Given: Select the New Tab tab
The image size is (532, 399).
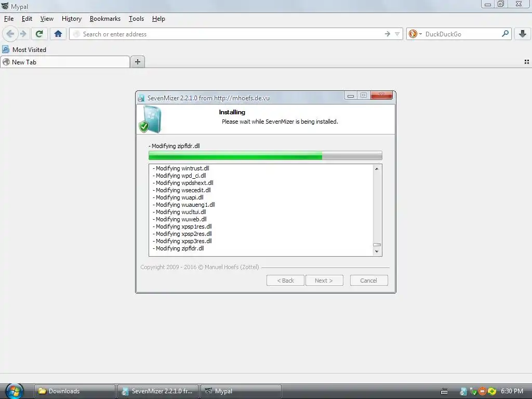Looking at the screenshot, I should click(65, 62).
